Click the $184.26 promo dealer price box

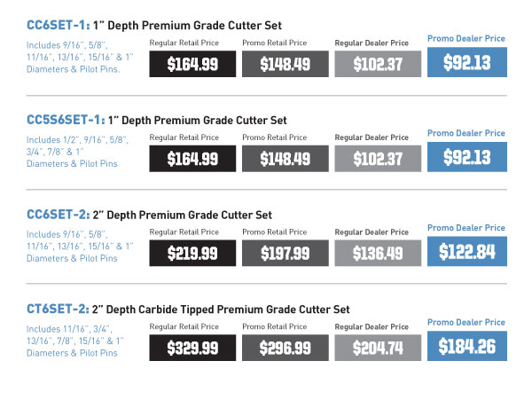(467, 346)
